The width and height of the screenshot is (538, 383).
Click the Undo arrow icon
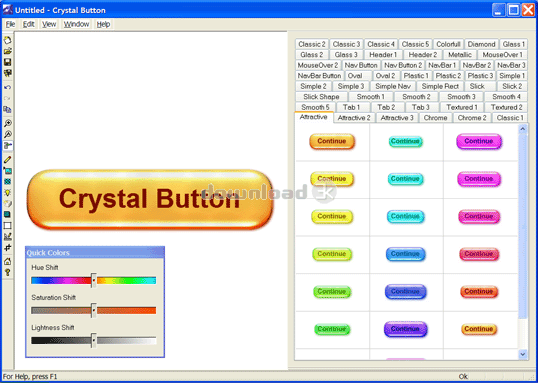(x=8, y=87)
